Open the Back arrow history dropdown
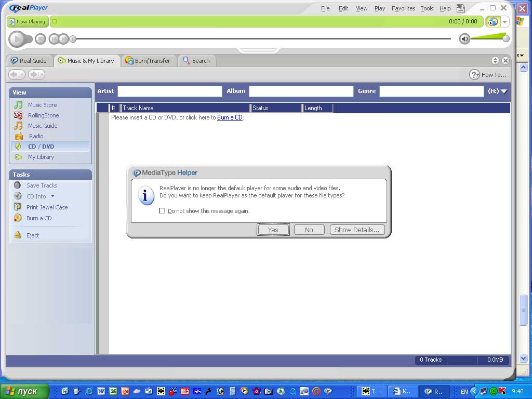The image size is (532, 399). [22, 74]
